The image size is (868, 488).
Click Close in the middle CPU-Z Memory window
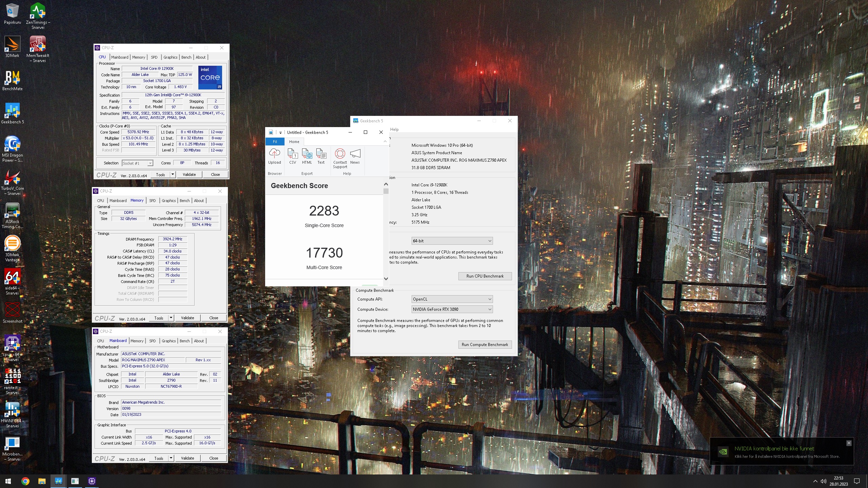[214, 318]
